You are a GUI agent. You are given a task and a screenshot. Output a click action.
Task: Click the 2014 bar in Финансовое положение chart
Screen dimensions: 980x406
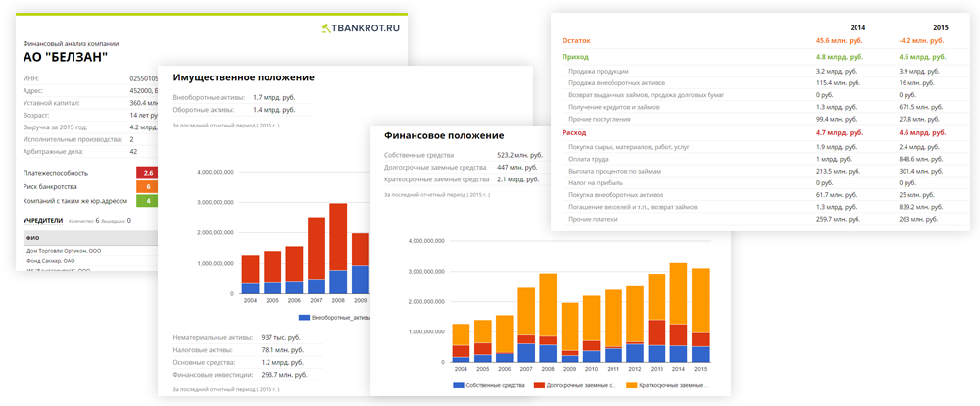point(678,312)
